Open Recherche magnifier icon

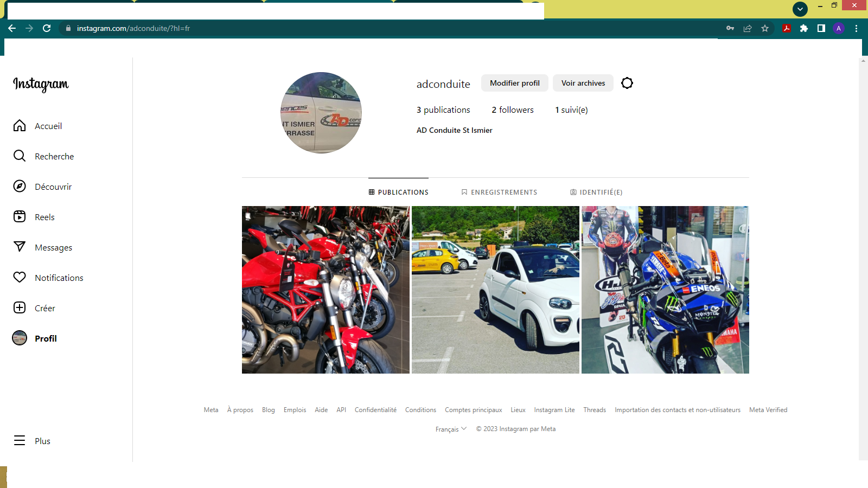(20, 156)
